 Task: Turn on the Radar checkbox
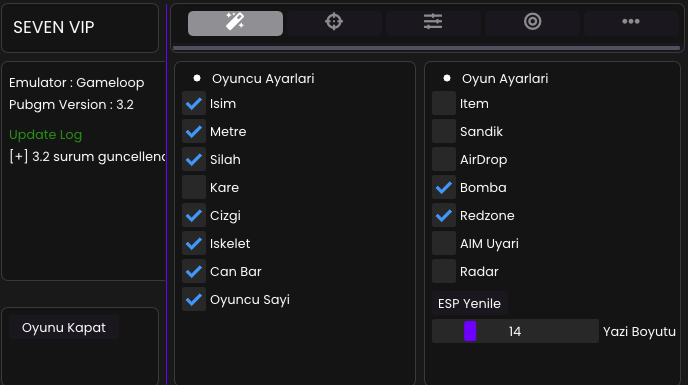pos(444,272)
